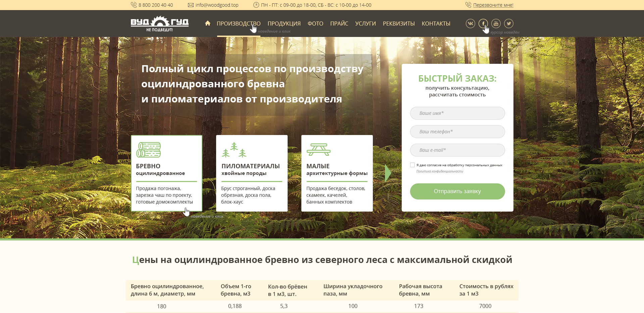Click the Объем 1-го бревна column header
This screenshot has width=644, height=313.
click(x=236, y=290)
